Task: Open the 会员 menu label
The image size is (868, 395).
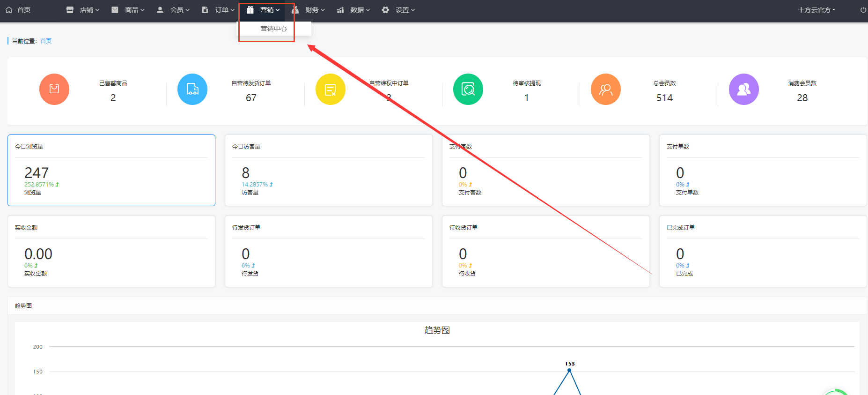Action: point(177,10)
